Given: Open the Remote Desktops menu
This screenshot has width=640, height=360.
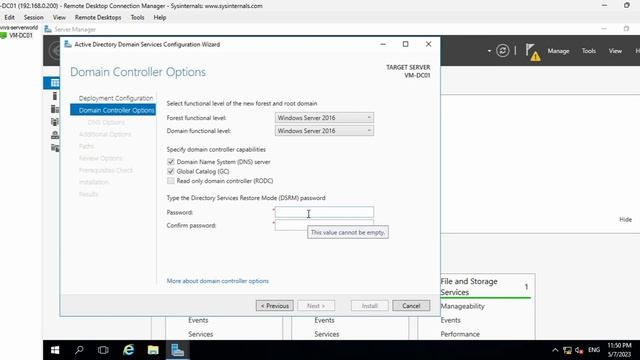Looking at the screenshot, I should click(x=98, y=18).
